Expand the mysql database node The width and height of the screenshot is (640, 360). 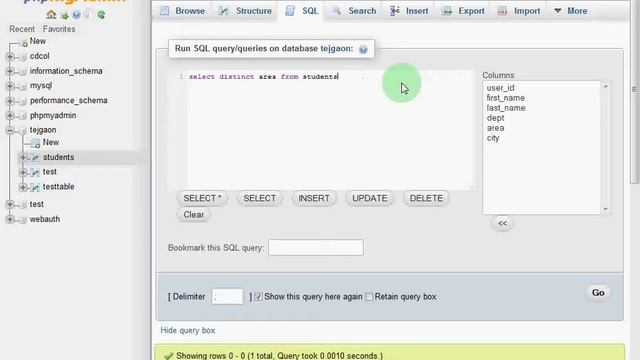10,86
